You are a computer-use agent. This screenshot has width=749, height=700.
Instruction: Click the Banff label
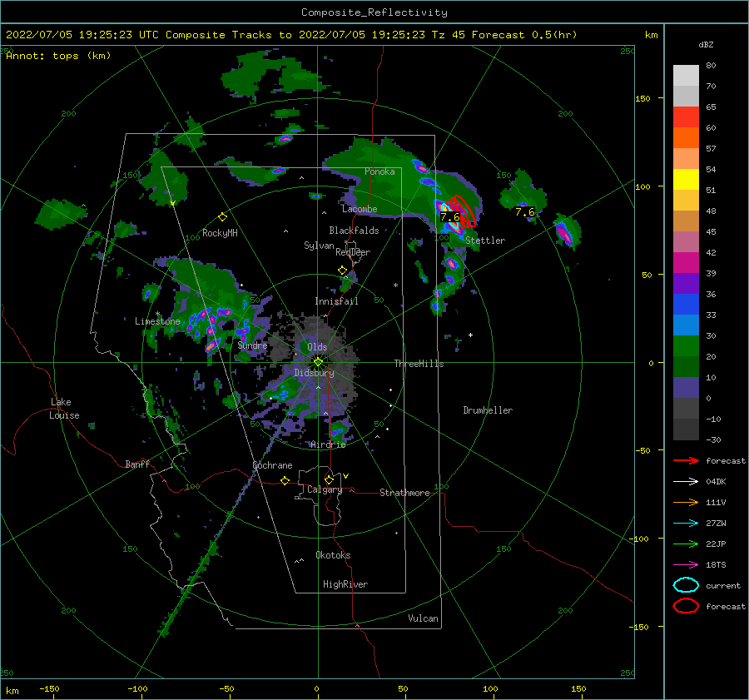coord(137,464)
